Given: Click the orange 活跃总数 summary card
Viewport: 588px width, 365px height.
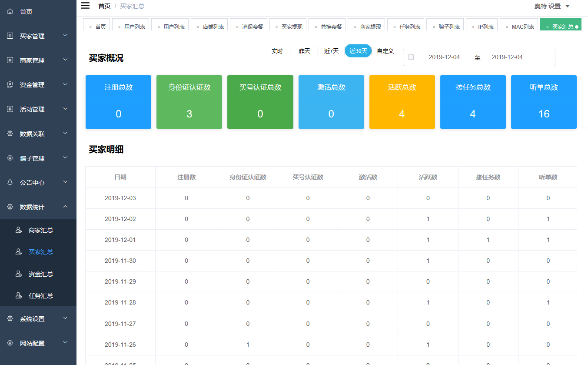Looking at the screenshot, I should click(x=402, y=102).
